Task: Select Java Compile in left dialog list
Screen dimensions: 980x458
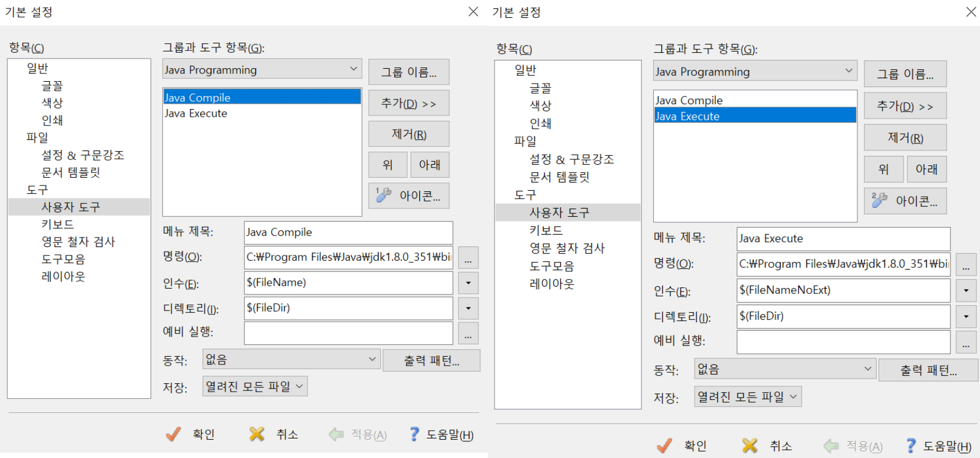Action: 262,97
